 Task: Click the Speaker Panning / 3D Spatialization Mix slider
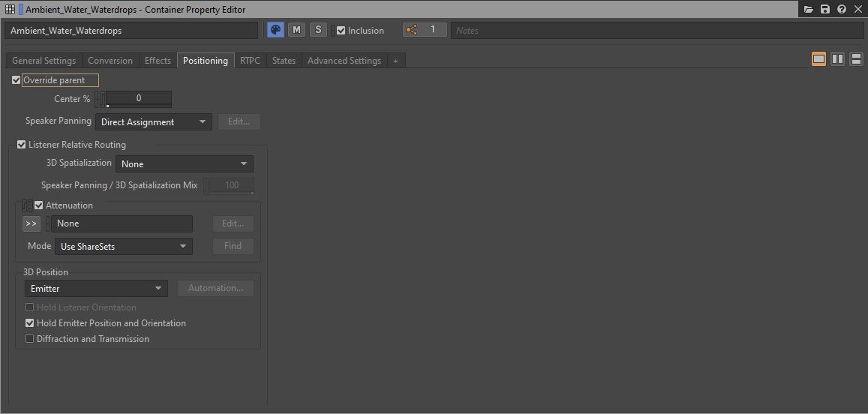click(x=231, y=185)
